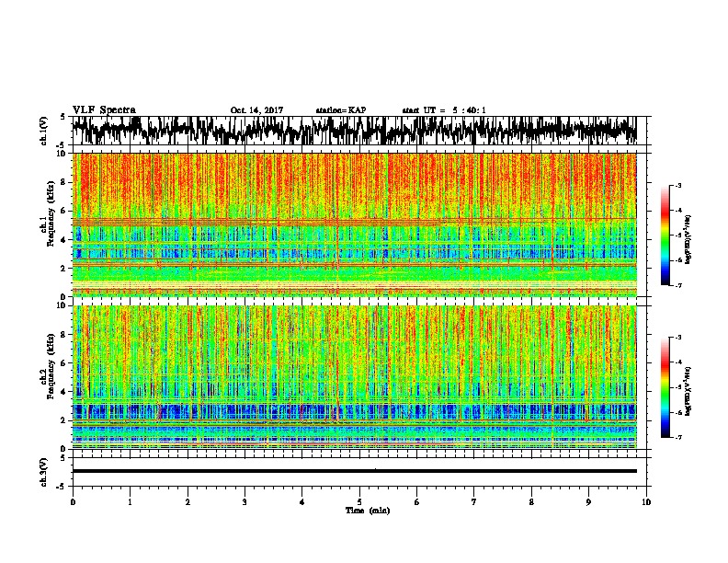Click the ch.1 colorbar "log(PSD)" label
728x563 pixels.
point(688,240)
